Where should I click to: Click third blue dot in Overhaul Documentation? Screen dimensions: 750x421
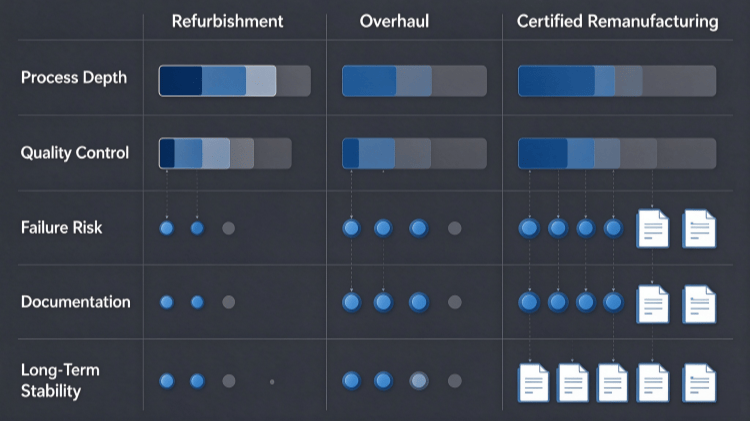419,302
